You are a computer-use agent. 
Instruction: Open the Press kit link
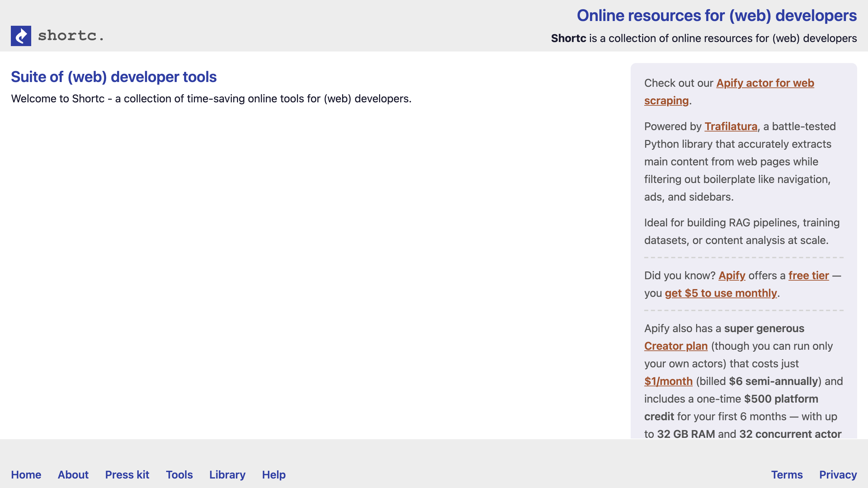click(x=127, y=474)
